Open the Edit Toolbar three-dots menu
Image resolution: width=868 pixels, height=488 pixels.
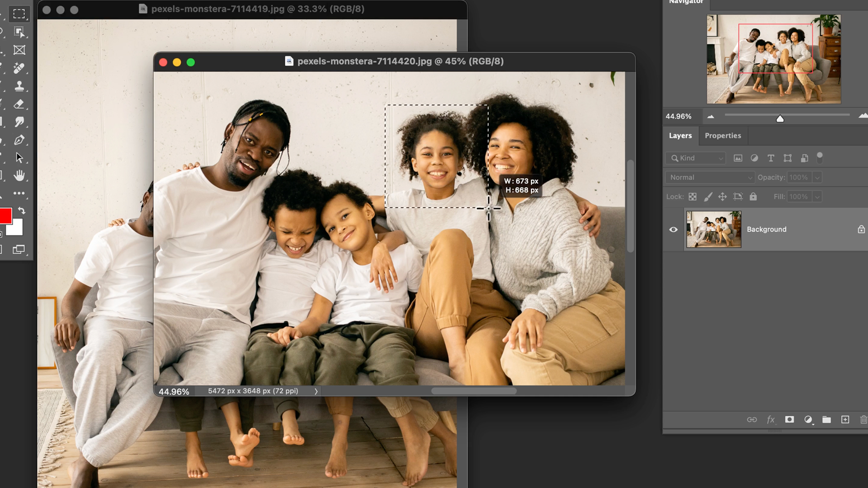[19, 193]
